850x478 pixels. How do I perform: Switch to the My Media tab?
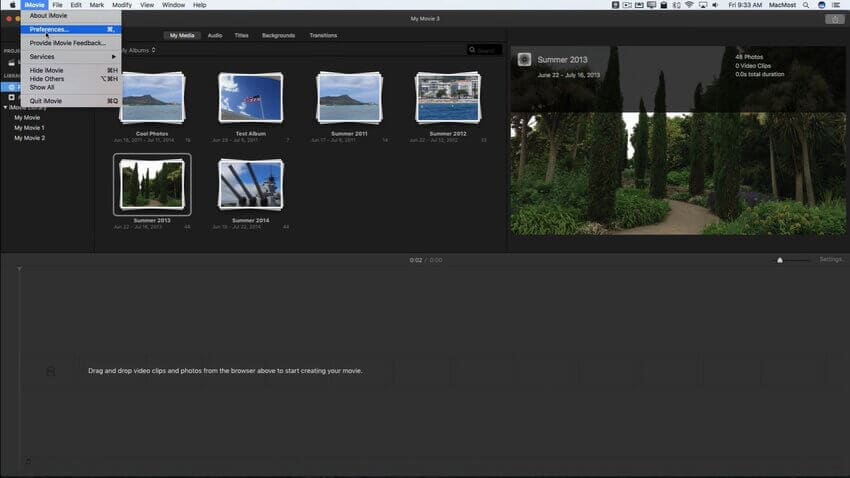click(182, 35)
